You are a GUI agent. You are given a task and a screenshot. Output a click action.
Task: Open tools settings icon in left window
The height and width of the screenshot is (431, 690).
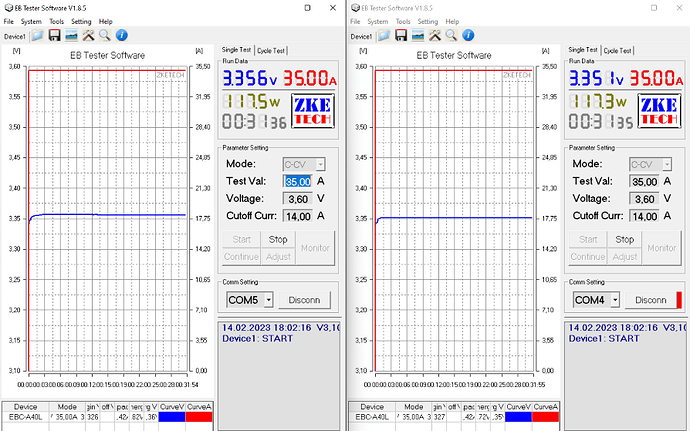point(88,36)
